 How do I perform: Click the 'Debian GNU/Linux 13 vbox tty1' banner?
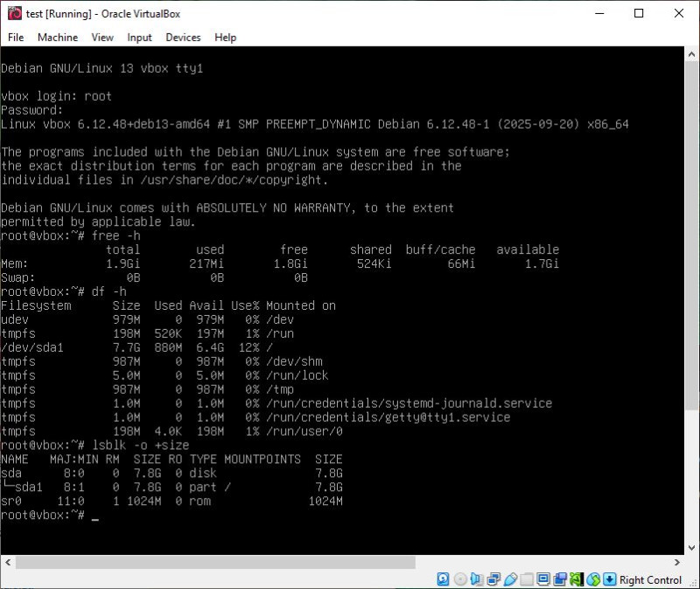point(101,68)
